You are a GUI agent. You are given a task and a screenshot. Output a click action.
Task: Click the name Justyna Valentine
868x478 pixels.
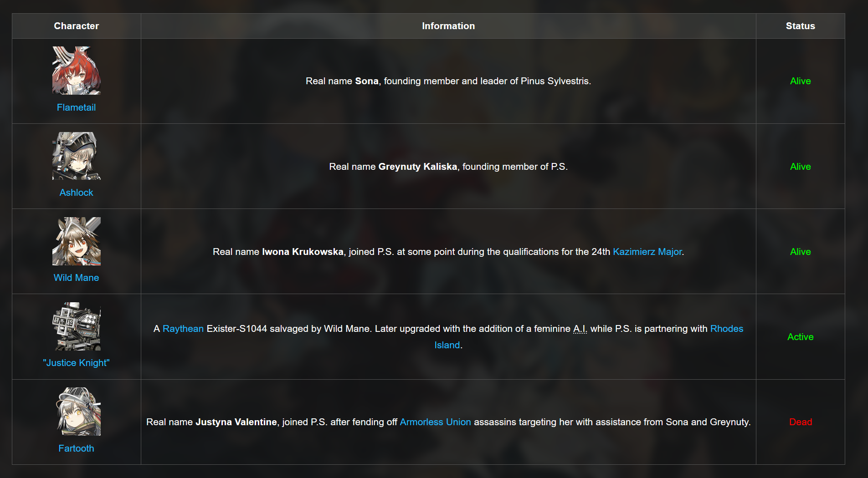[236, 422]
